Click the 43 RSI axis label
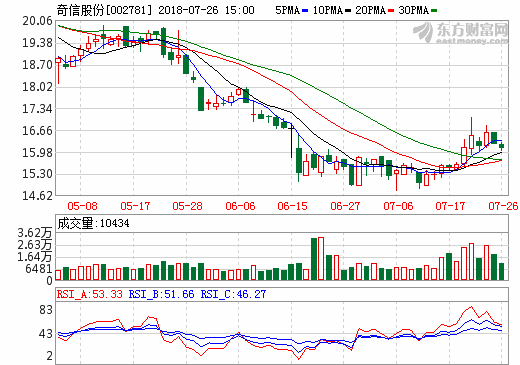This screenshot has height=365, width=520. click(46, 334)
